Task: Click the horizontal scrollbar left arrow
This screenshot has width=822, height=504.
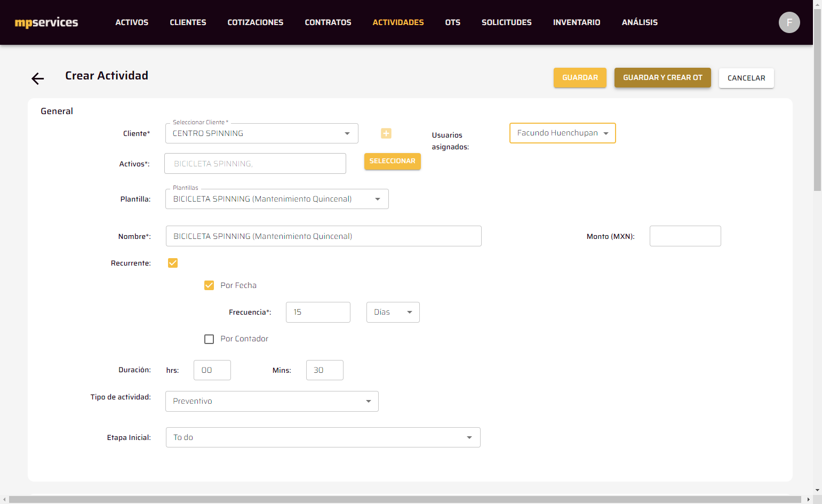Action: pyautogui.click(x=4, y=499)
